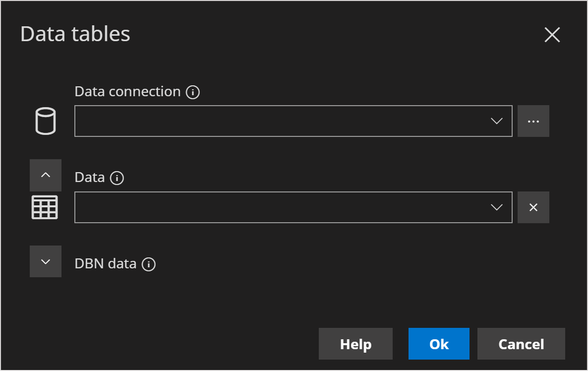Open the Data connection dropdown arrow
588x371 pixels.
pos(496,121)
